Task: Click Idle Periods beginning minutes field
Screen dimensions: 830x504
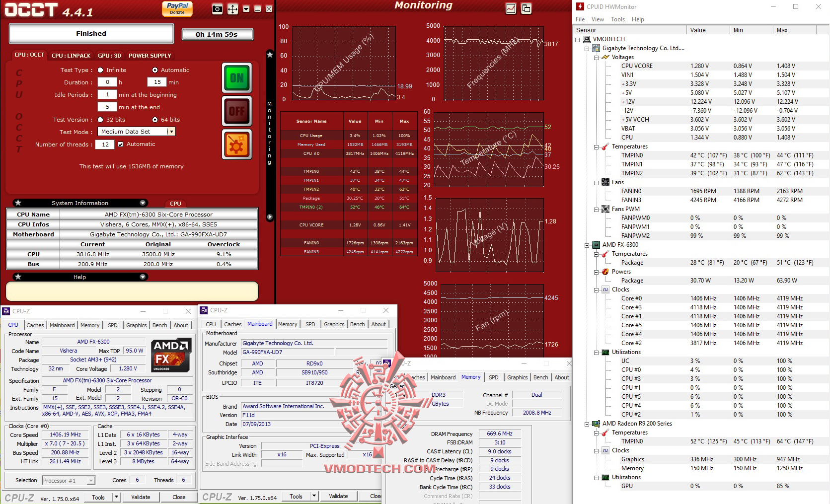Action: tap(107, 94)
